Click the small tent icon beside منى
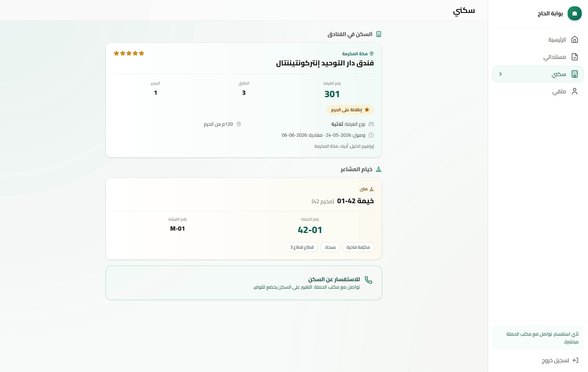Image resolution: width=588 pixels, height=372 pixels. click(372, 189)
